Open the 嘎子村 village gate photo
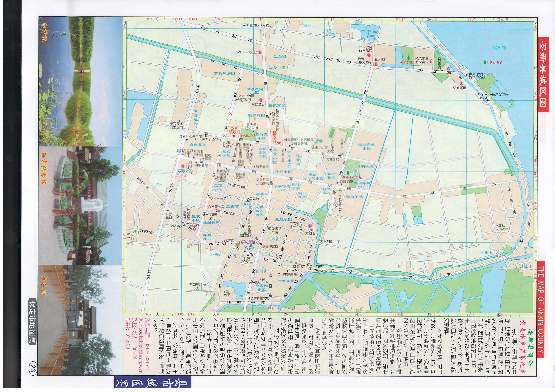This screenshot has width=555, height=392. coord(81,320)
